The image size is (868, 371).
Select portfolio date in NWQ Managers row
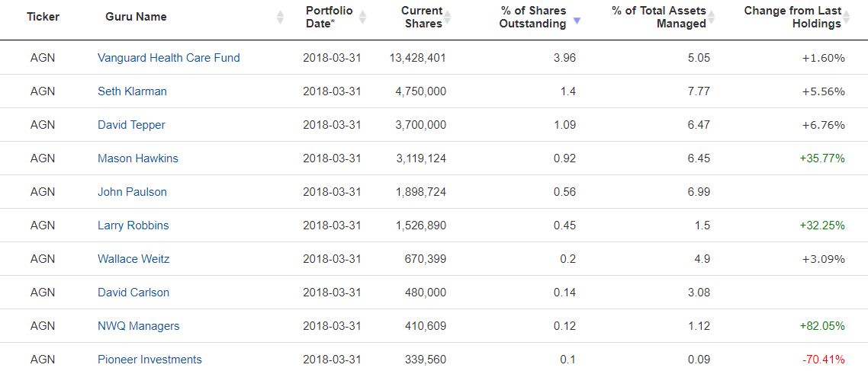point(332,326)
